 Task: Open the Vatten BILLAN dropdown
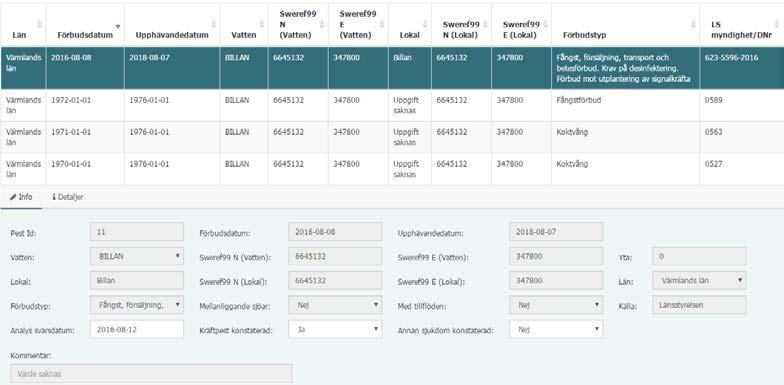tap(137, 256)
